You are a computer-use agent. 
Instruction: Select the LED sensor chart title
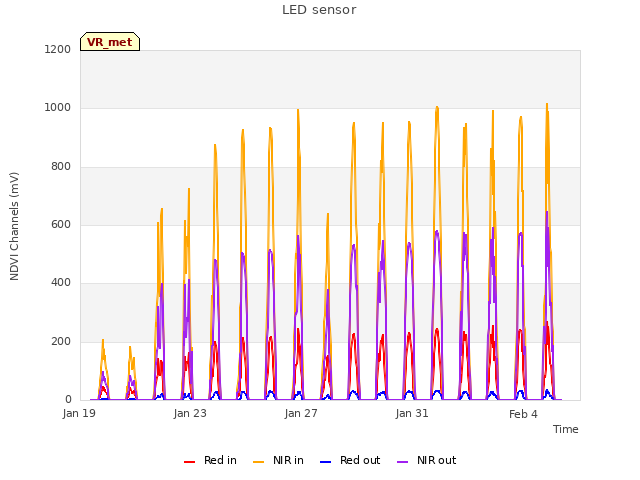(x=319, y=10)
